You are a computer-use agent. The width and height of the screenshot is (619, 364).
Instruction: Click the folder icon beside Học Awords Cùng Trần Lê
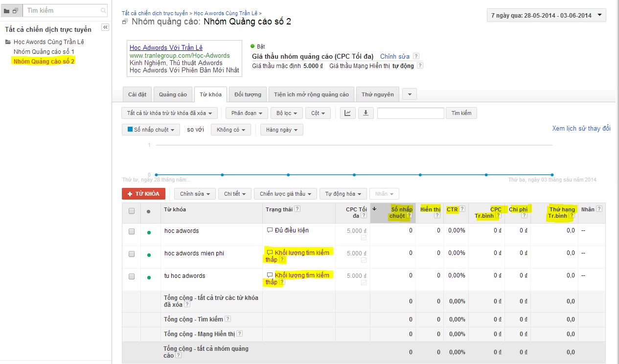tap(8, 42)
